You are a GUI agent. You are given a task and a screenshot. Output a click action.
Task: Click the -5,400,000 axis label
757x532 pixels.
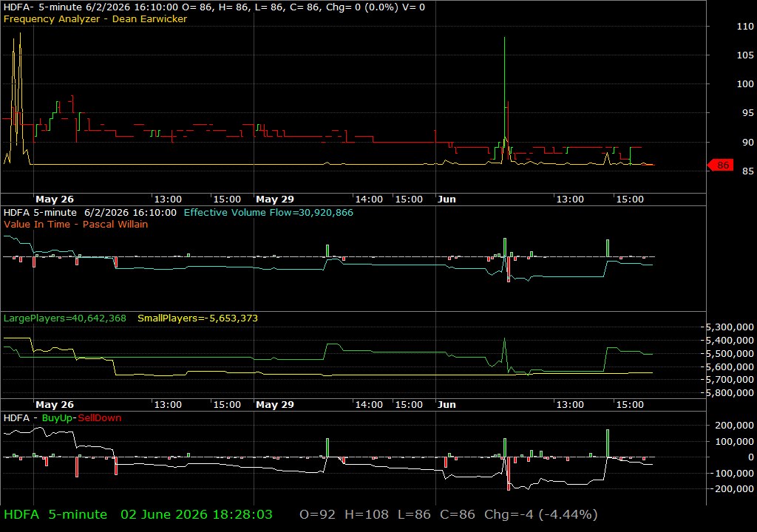tap(729, 341)
